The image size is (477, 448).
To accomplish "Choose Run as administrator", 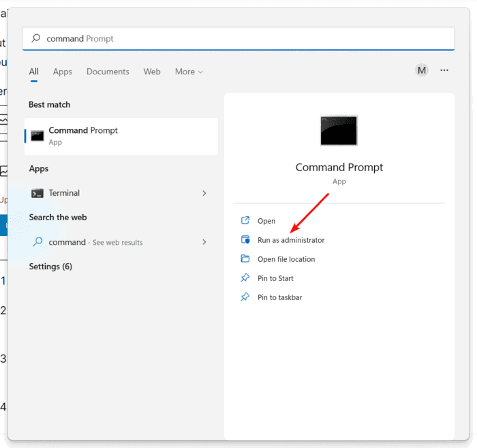I will [291, 240].
